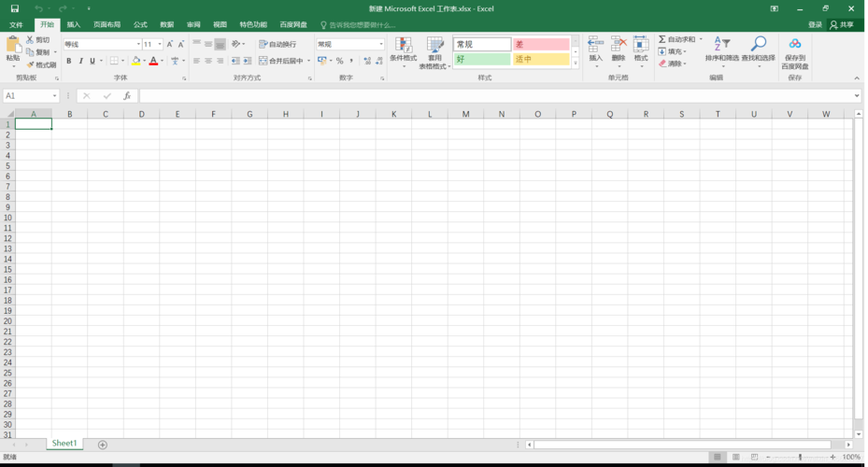Increase indent of cell text
The height and width of the screenshot is (467, 868).
(x=248, y=61)
